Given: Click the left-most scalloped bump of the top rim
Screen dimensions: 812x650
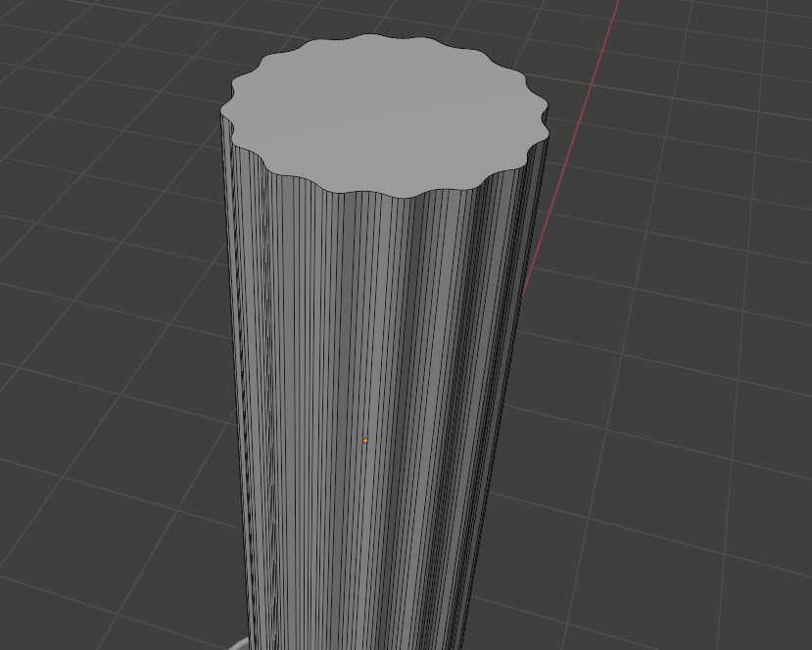Looking at the screenshot, I should point(227,106).
